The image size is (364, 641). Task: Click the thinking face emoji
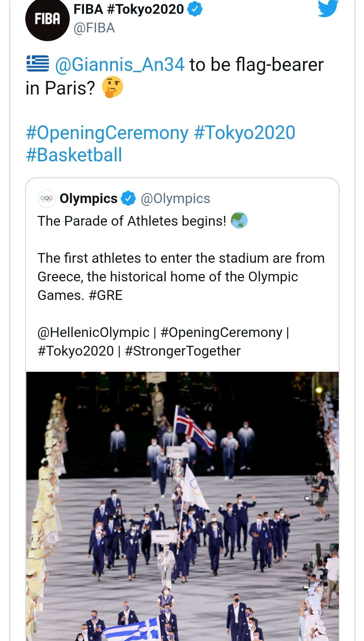[x=113, y=87]
